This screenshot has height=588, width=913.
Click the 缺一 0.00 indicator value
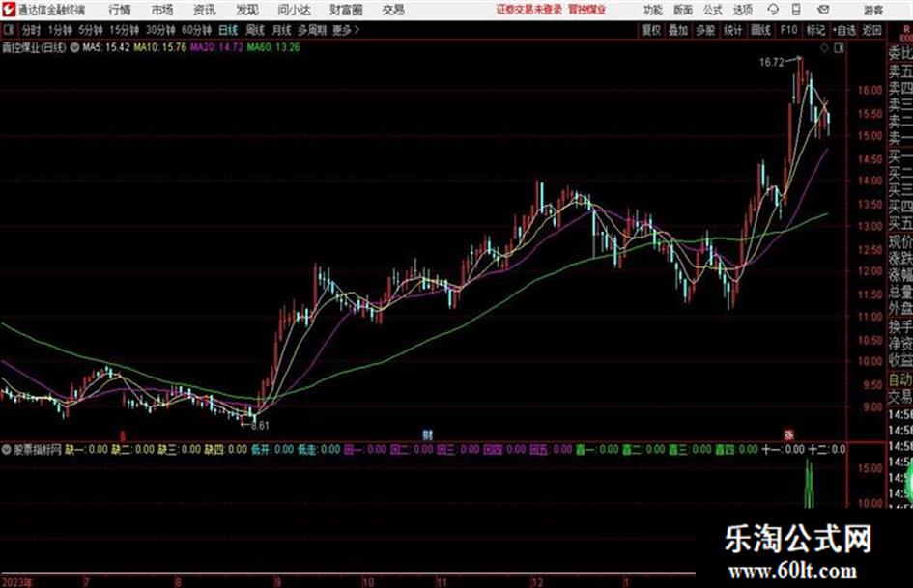pyautogui.click(x=86, y=449)
